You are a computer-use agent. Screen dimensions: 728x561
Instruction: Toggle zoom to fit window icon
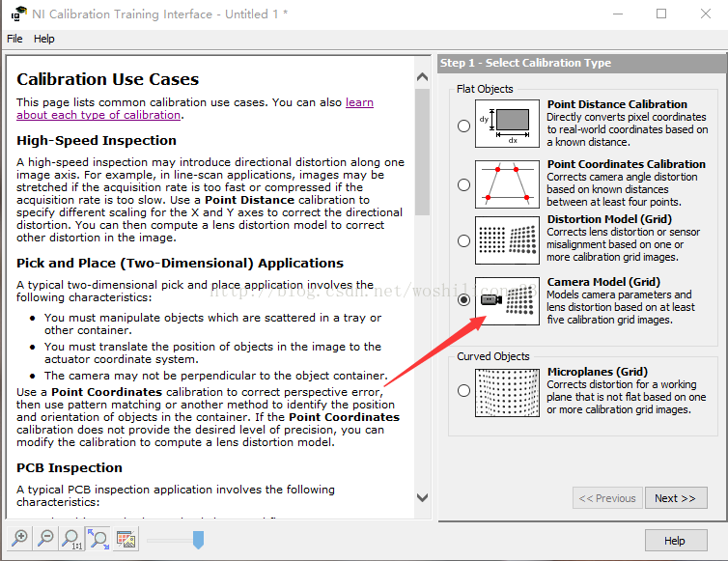[x=98, y=539]
